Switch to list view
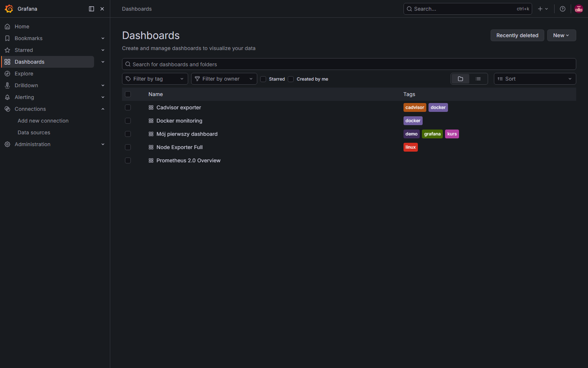This screenshot has width=588, height=368. [478, 79]
